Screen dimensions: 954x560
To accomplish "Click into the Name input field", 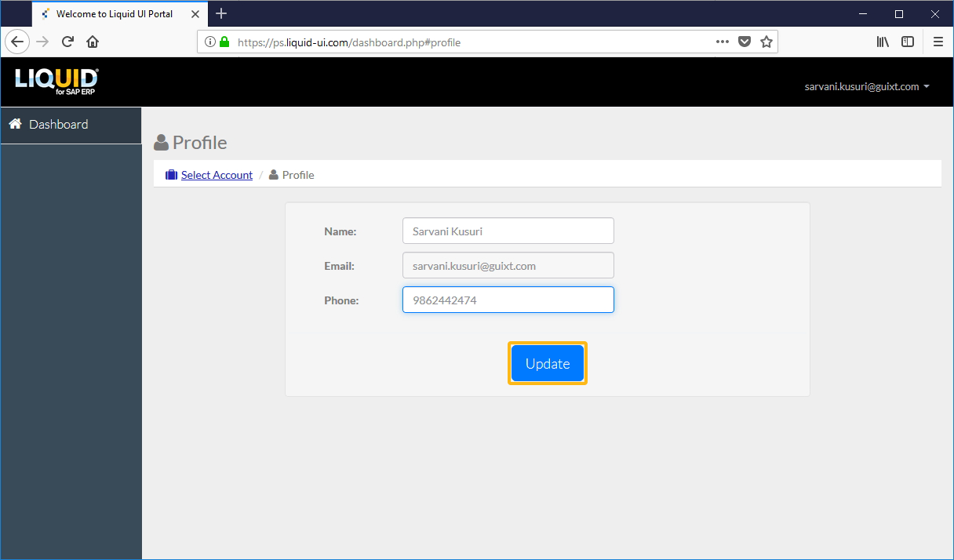I will 508,231.
